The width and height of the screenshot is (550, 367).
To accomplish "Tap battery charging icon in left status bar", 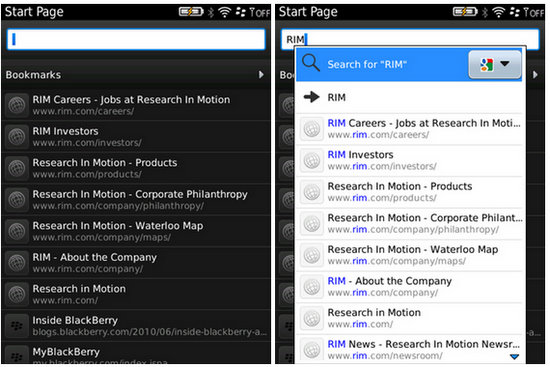I will pyautogui.click(x=191, y=12).
